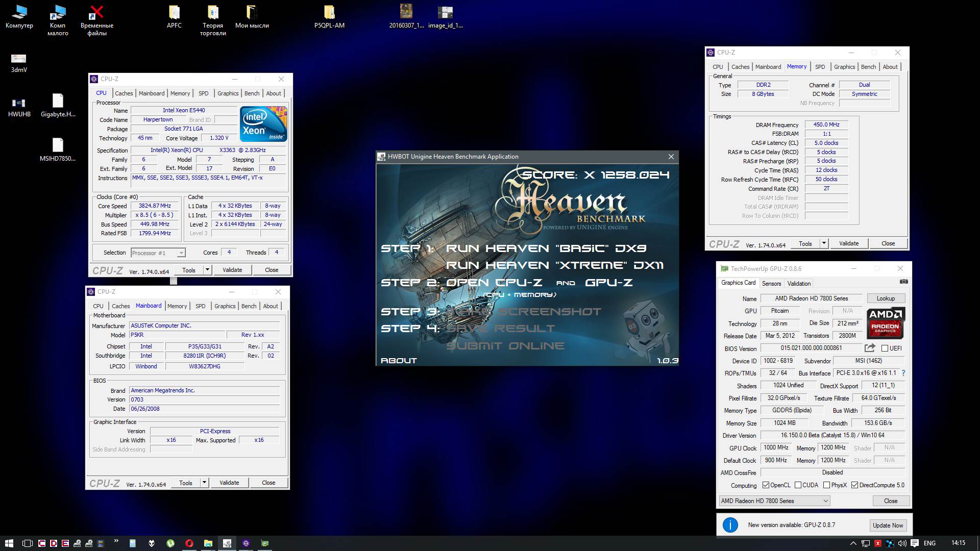980x551 pixels.
Task: Click SUBMIT ONLINE in Heaven window
Action: [x=505, y=346]
